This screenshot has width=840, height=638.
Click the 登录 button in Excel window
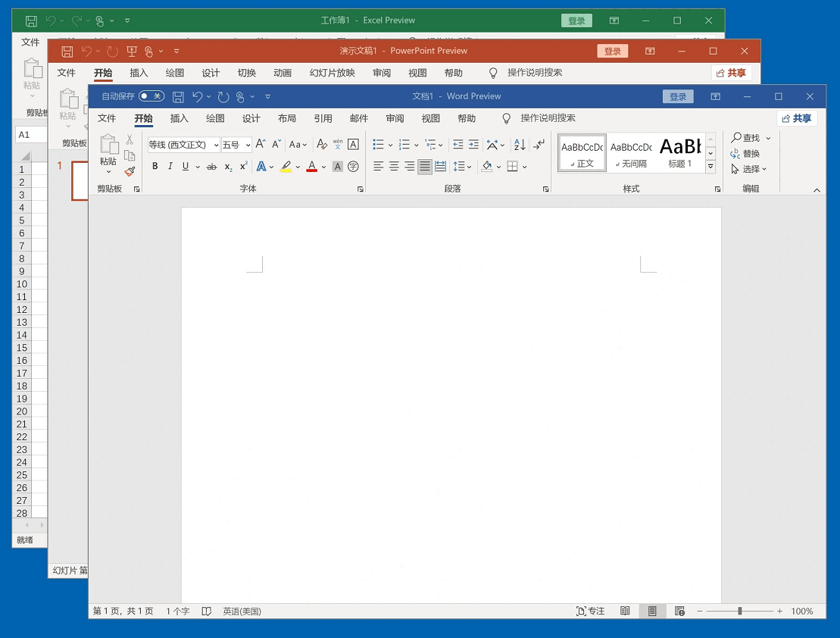tap(576, 20)
